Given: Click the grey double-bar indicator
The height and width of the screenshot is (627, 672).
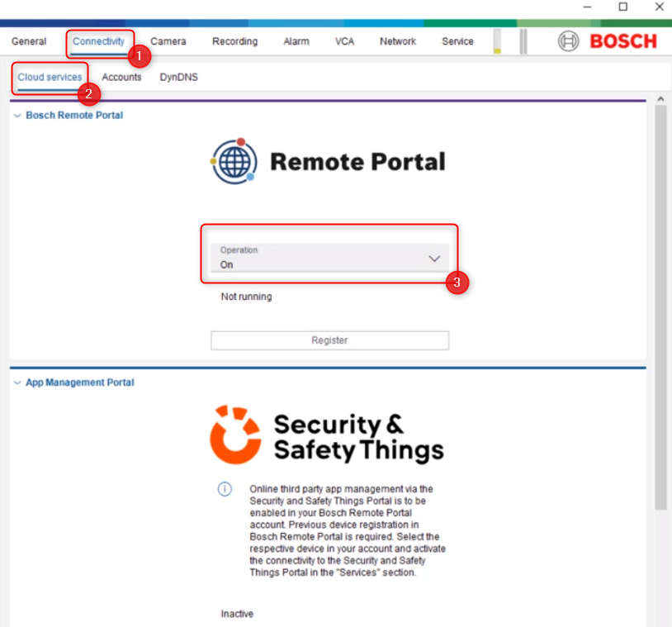Looking at the screenshot, I should coord(523,41).
